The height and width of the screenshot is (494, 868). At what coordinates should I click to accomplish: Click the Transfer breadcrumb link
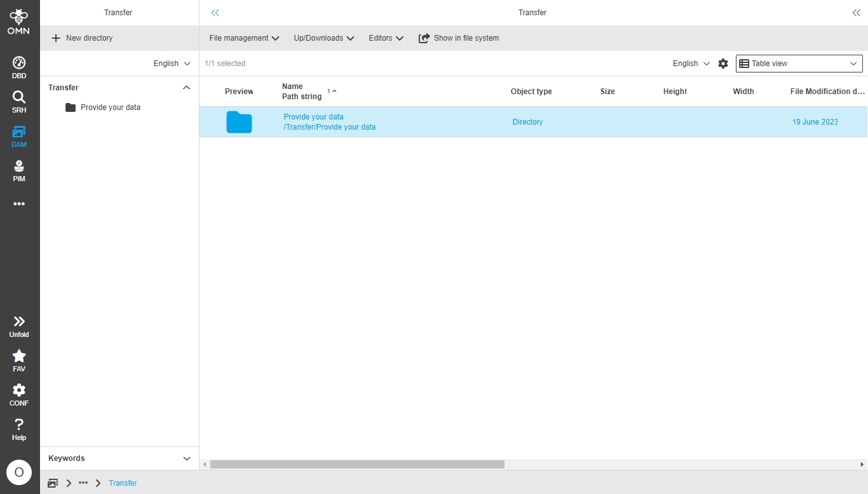(123, 483)
